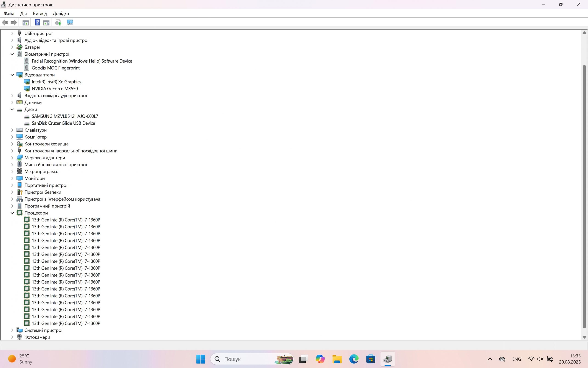This screenshot has height=368, width=588.
Task: Click the Датчики sensors icon
Action: (20, 103)
